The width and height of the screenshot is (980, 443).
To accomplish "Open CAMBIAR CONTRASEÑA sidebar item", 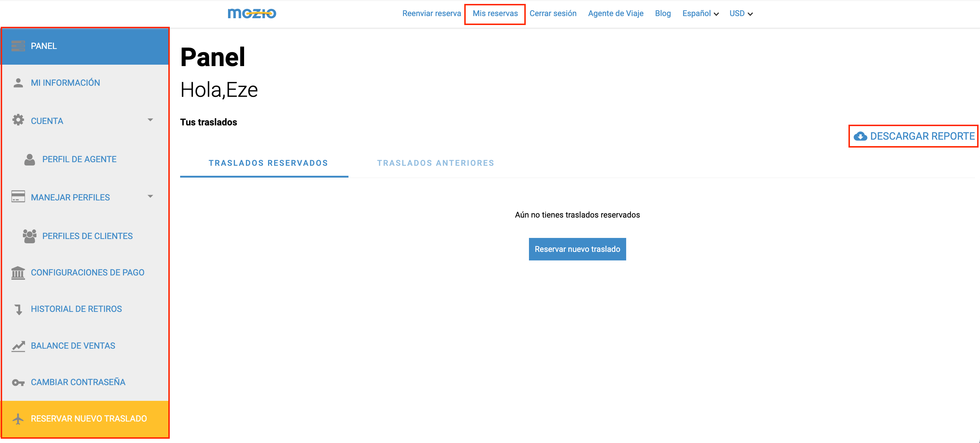I will [x=85, y=383].
